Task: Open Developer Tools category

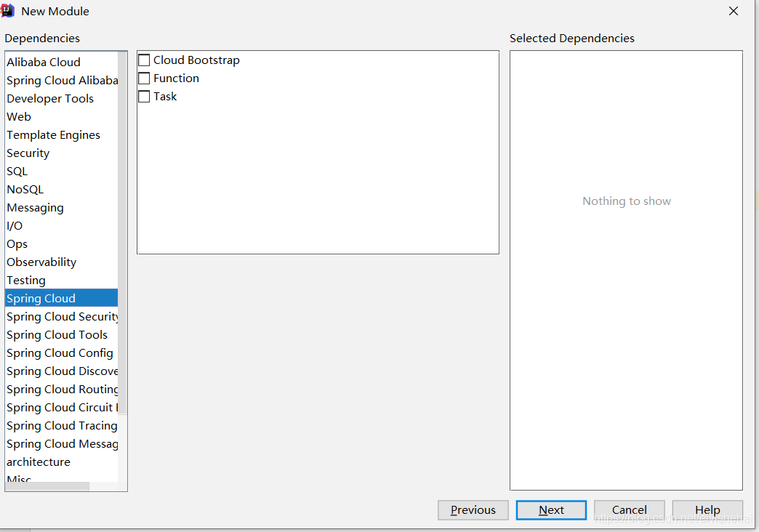Action: 62,98
